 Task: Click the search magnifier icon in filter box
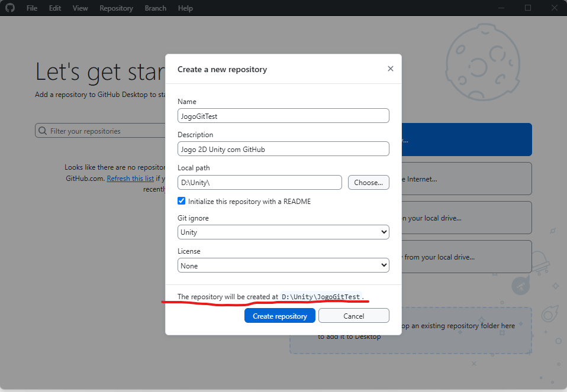[42, 131]
